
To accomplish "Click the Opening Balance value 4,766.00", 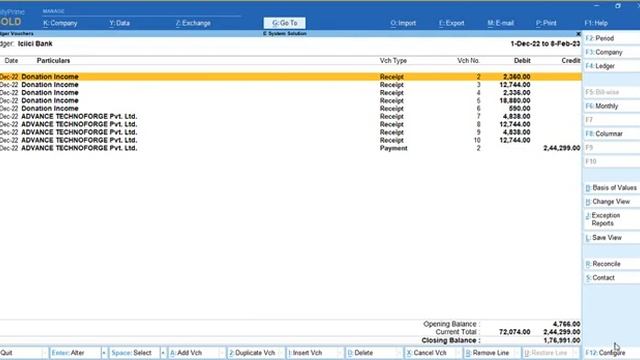I will pyautogui.click(x=567, y=324).
